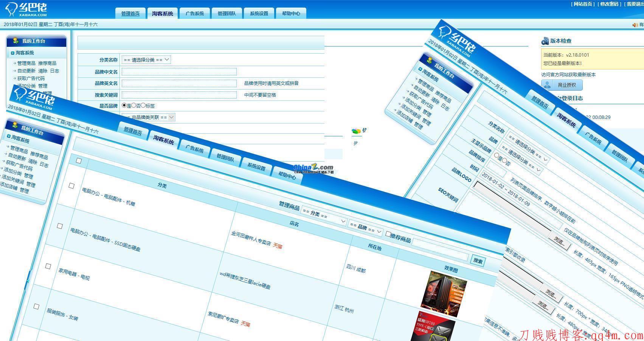Screen dimensions: 644x341
Task: Switch to 帮助中心 tab in the flat back window
Action: pyautogui.click(x=291, y=13)
